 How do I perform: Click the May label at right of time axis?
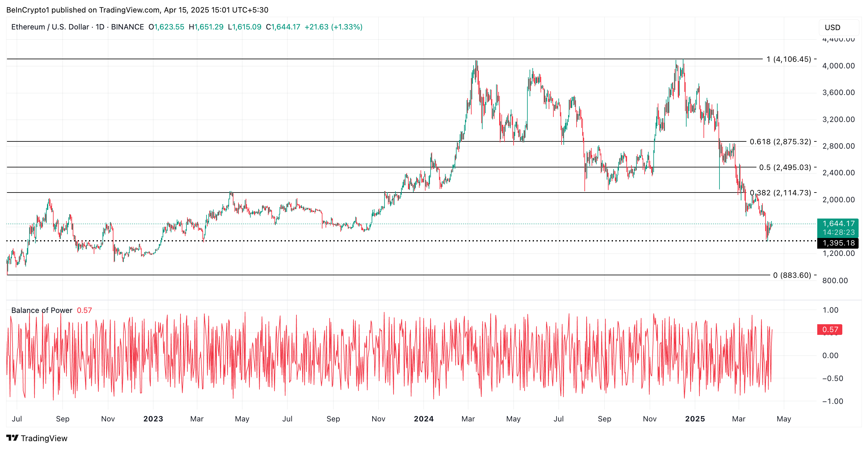coord(783,419)
